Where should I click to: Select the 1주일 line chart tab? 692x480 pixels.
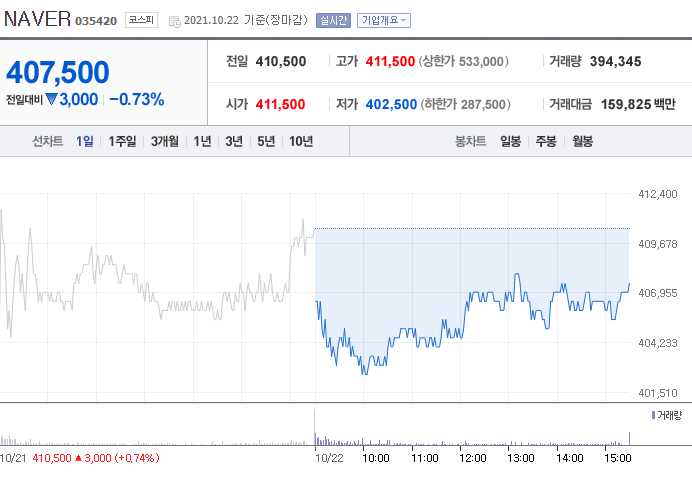click(122, 141)
